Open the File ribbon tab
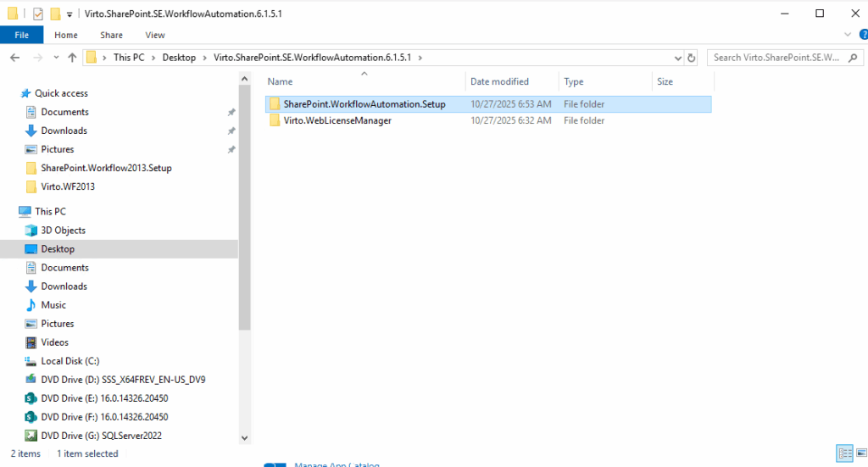Image resolution: width=868 pixels, height=467 pixels. [x=21, y=35]
